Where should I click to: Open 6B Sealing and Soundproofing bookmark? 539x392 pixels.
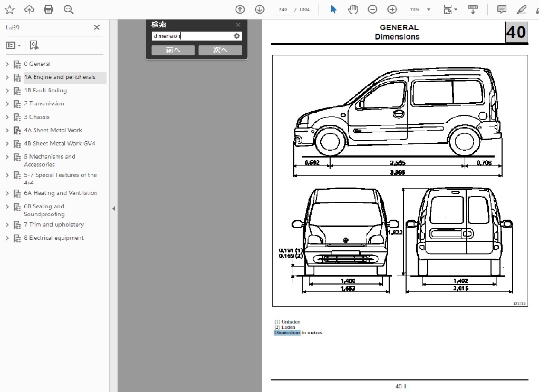(44, 210)
